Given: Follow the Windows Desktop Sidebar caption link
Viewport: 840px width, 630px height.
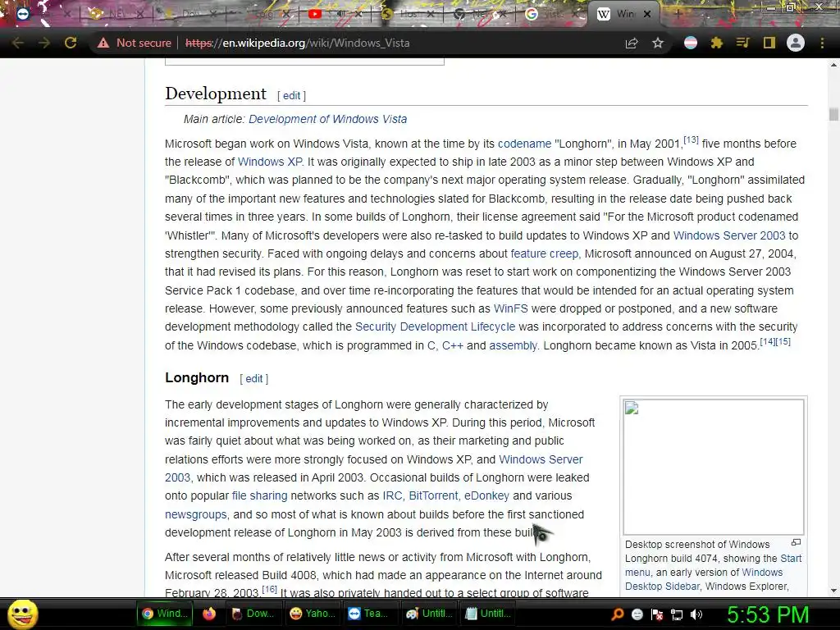Looking at the screenshot, I should coord(704,579).
